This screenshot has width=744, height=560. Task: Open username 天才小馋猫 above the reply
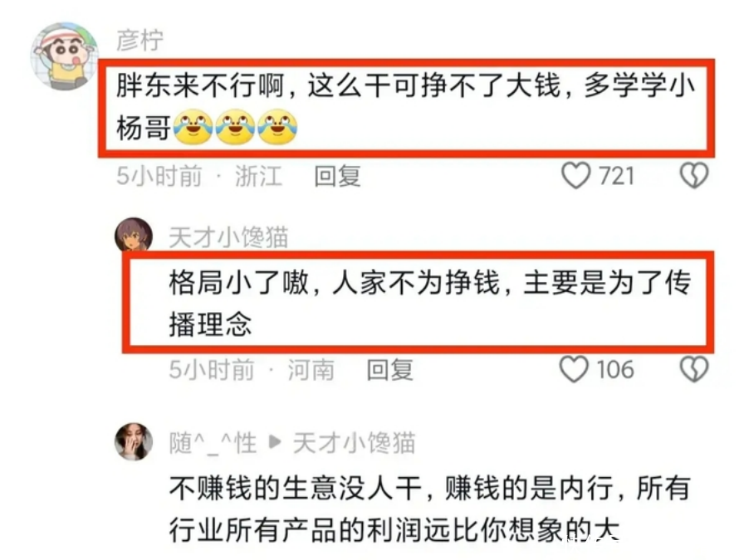228,237
